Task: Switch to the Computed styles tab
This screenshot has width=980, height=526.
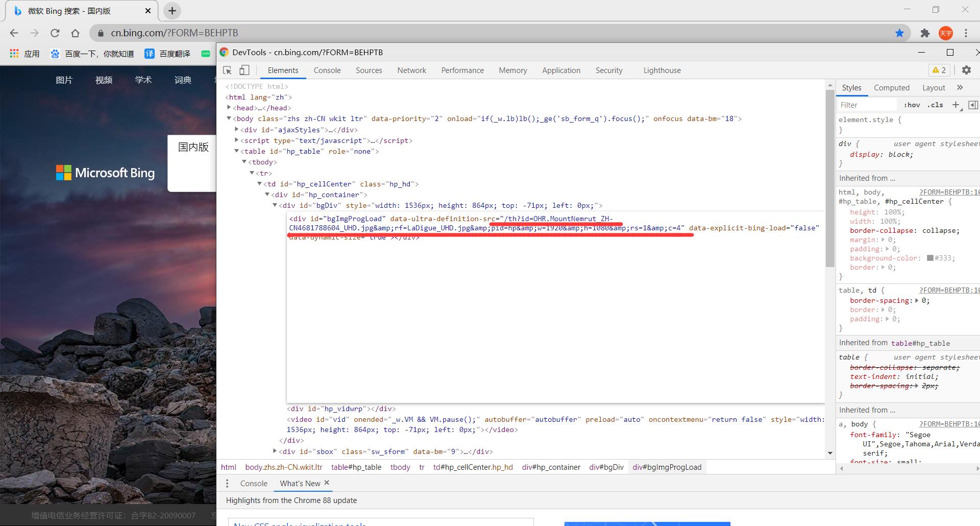Action: (892, 88)
